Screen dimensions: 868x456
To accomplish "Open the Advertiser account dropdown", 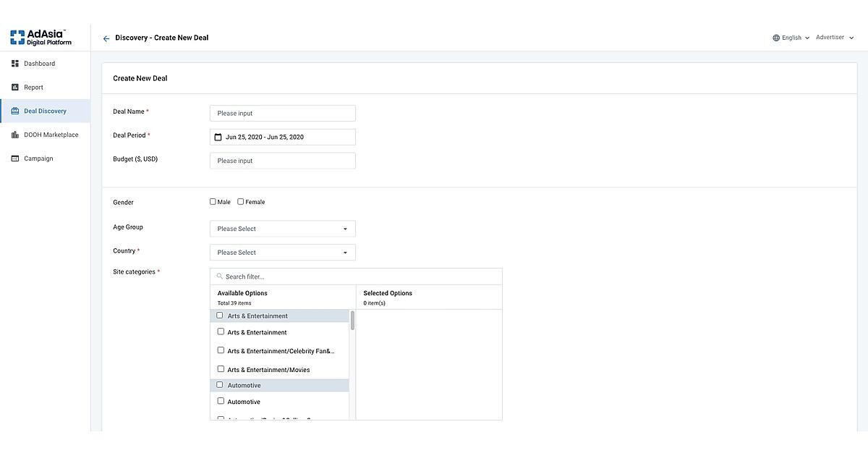I will 835,38.
